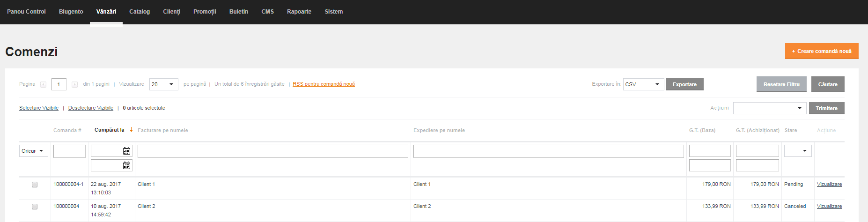Click order number 100000004-1 cell
The width and height of the screenshot is (868, 222).
[x=68, y=185]
